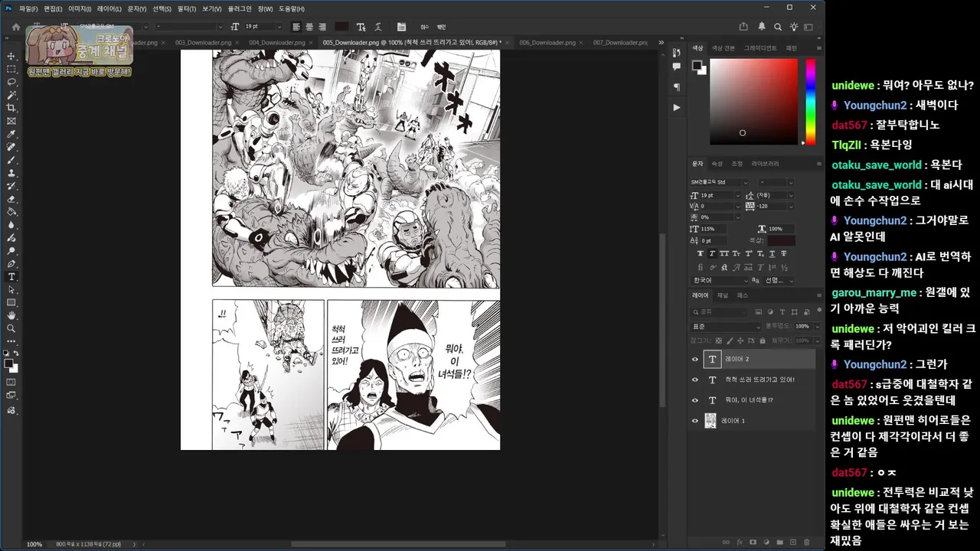Click the delete layer trash icon

(806, 542)
